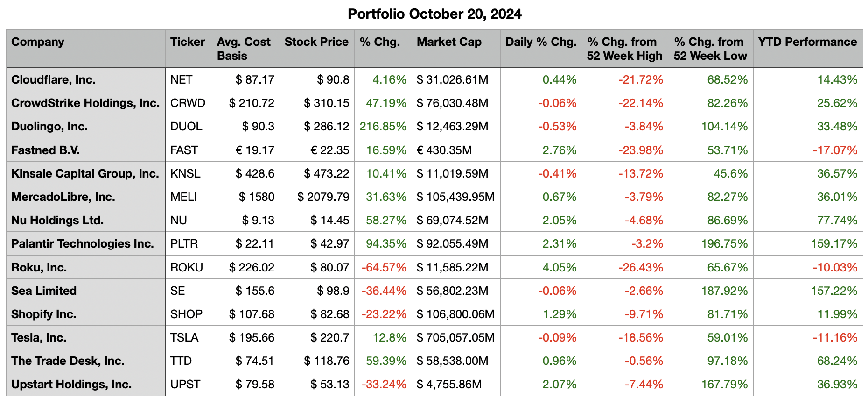The height and width of the screenshot is (399, 868).
Task: Select Nu Holdings Ltd. row name
Action: coord(57,221)
